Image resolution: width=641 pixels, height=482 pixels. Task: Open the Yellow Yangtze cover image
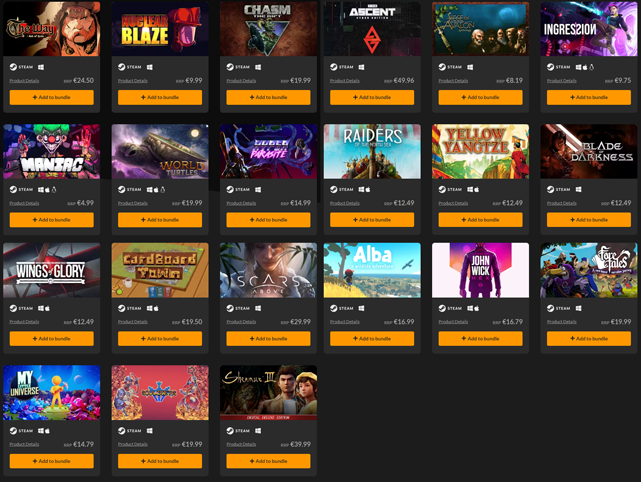coord(480,151)
